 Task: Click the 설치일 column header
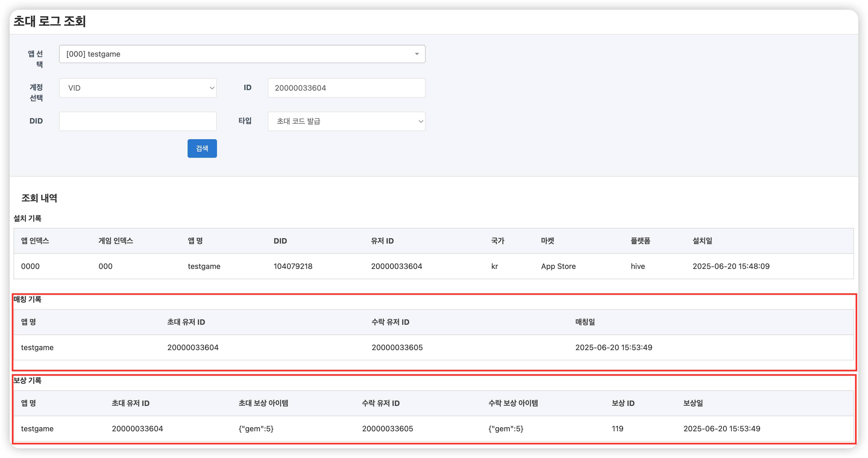click(x=702, y=241)
